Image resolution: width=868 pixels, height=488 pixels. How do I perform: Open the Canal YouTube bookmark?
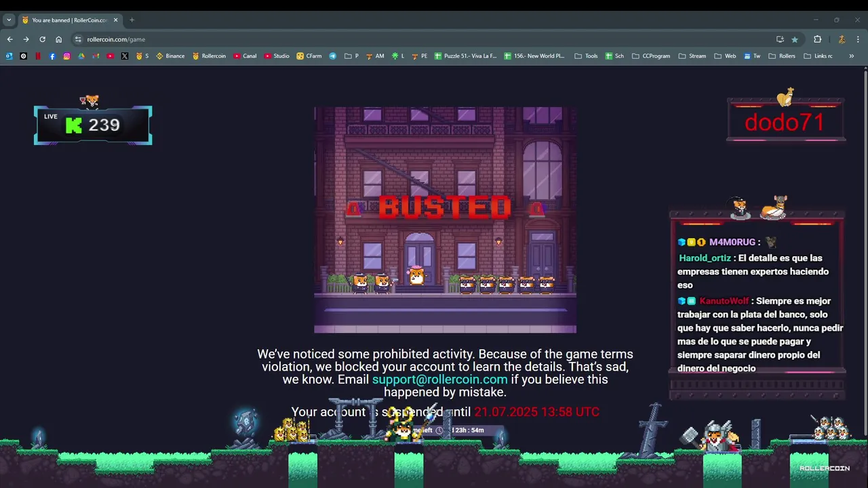click(x=245, y=56)
